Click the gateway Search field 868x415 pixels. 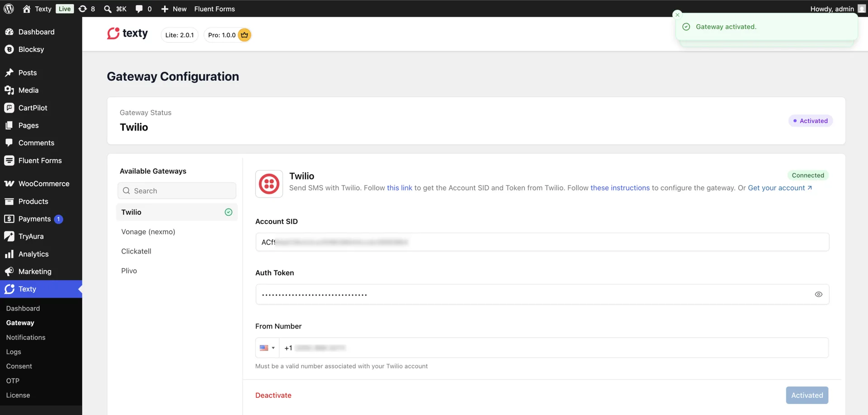point(177,191)
